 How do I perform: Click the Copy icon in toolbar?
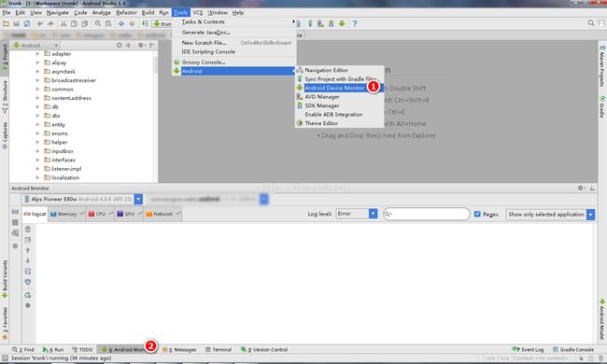pyautogui.click(x=74, y=23)
